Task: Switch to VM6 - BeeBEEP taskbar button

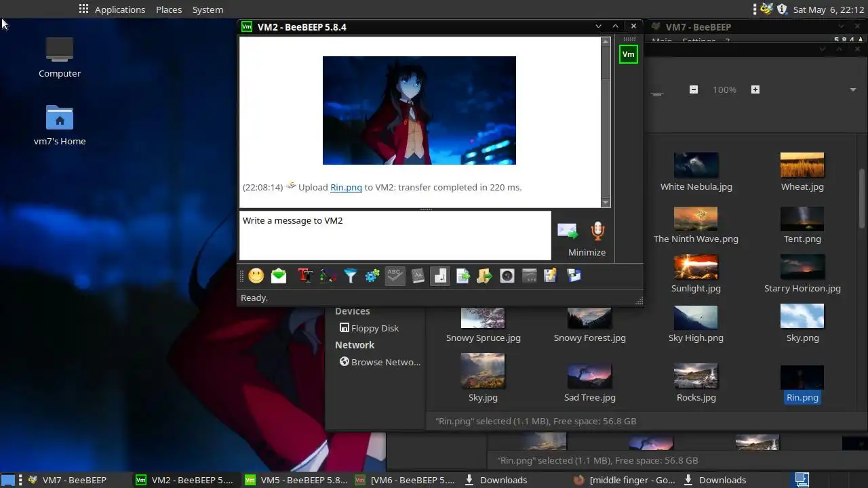Action: coord(405,480)
